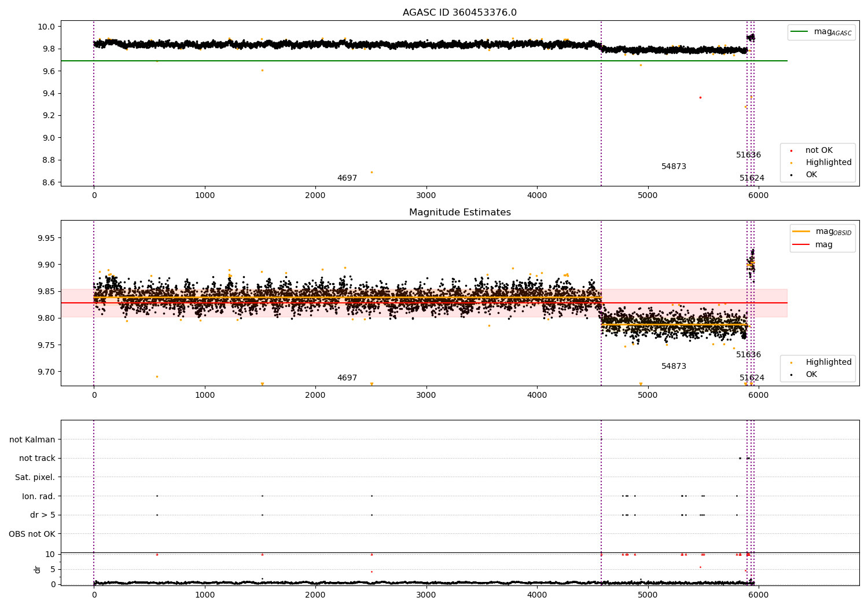Click the '10' tick label on the dr axis
868x608 pixels.
[51, 554]
